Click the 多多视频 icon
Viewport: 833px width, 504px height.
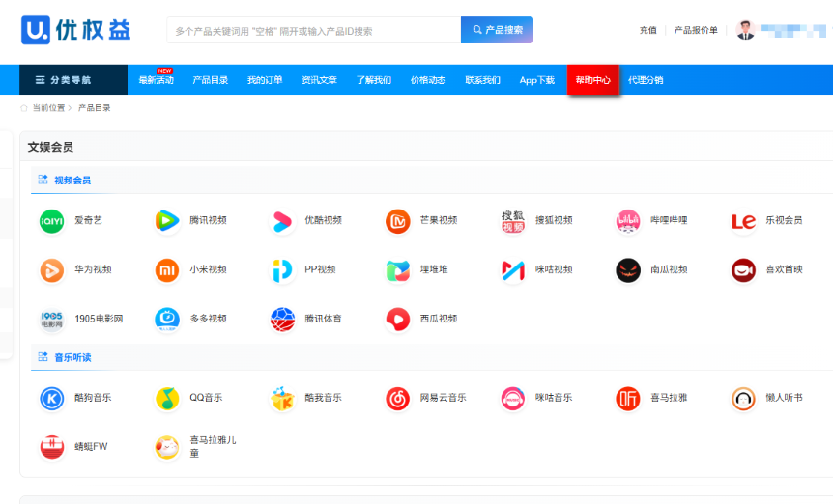tap(167, 320)
